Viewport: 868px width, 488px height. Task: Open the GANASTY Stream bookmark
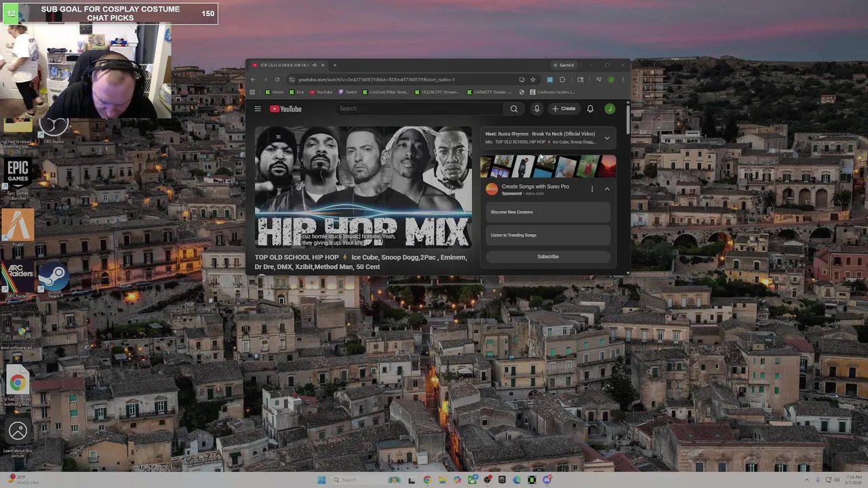[x=488, y=92]
